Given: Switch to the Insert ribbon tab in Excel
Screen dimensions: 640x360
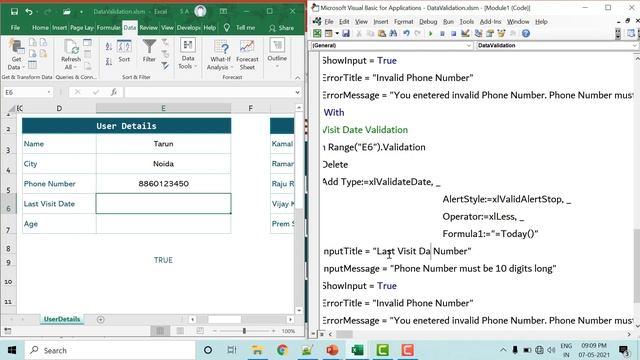Looking at the screenshot, I should tap(59, 28).
